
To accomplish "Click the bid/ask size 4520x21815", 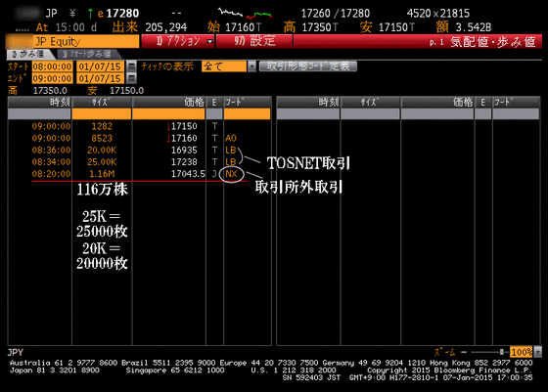I will pyautogui.click(x=438, y=14).
